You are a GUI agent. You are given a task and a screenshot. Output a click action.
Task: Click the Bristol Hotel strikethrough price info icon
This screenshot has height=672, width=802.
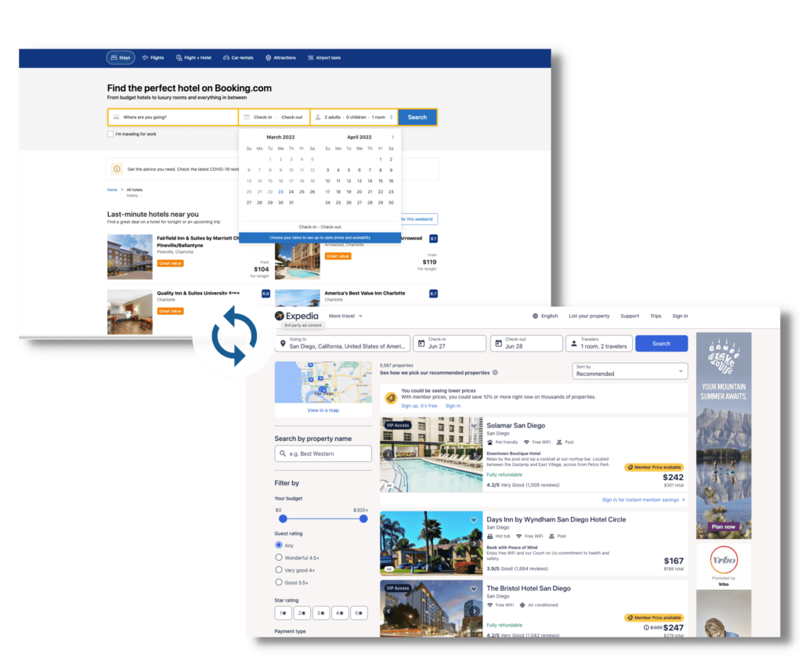pyautogui.click(x=646, y=627)
